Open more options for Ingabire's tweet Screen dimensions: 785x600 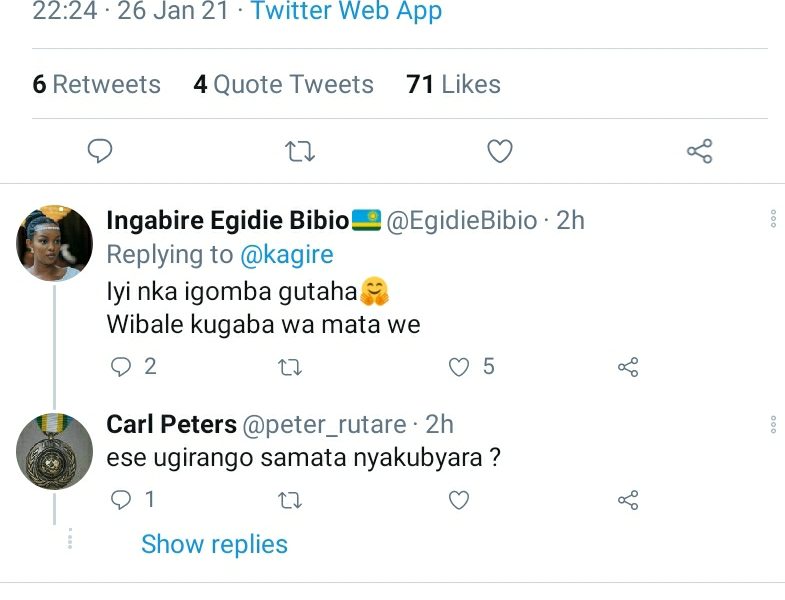pos(773,220)
